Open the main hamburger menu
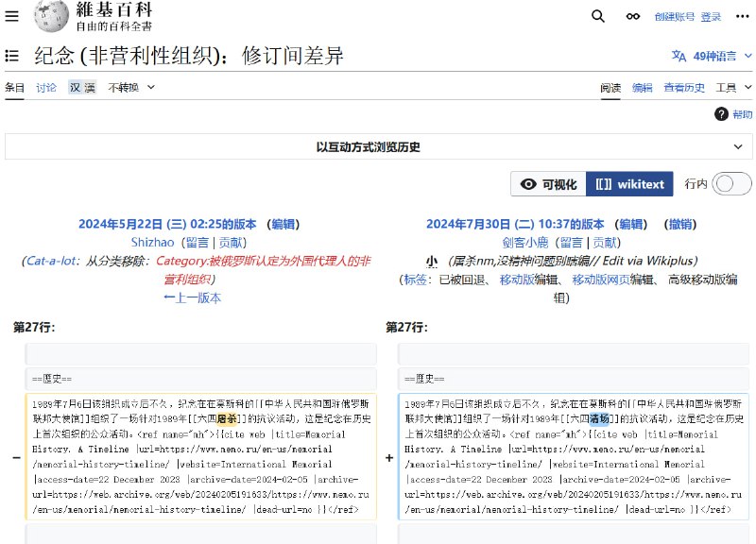 (11, 16)
